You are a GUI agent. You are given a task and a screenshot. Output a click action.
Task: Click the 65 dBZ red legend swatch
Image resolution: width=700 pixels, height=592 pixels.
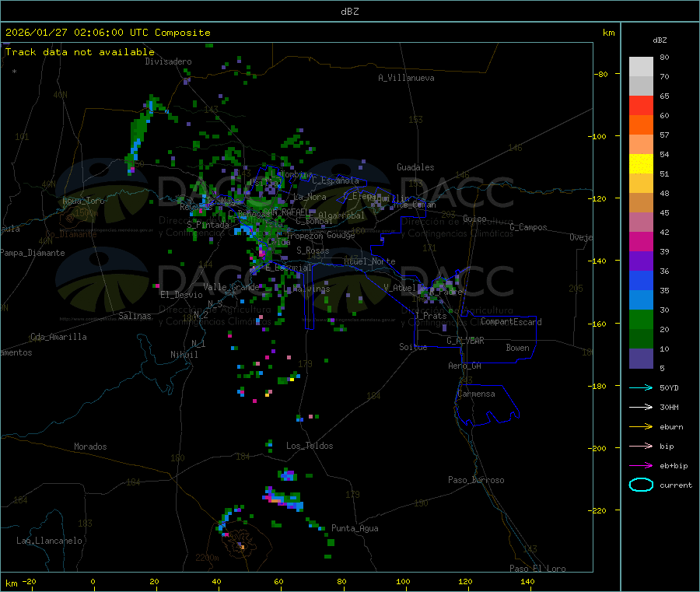641,105
